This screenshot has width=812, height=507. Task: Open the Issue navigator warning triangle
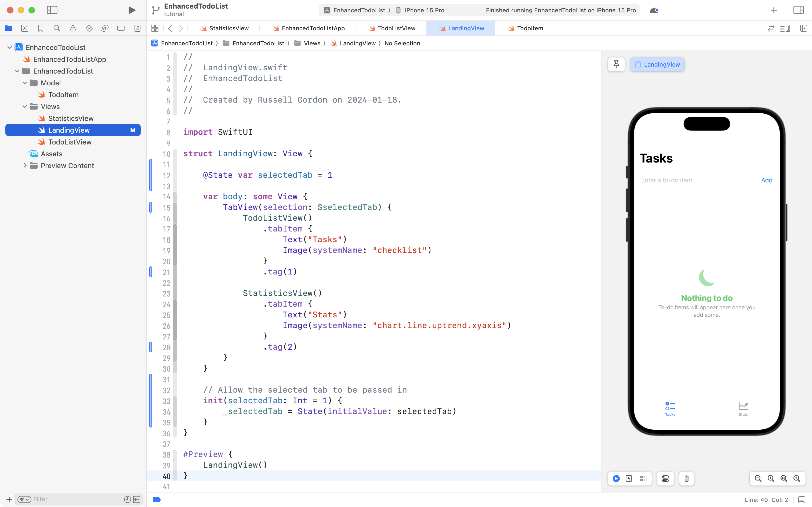point(73,28)
